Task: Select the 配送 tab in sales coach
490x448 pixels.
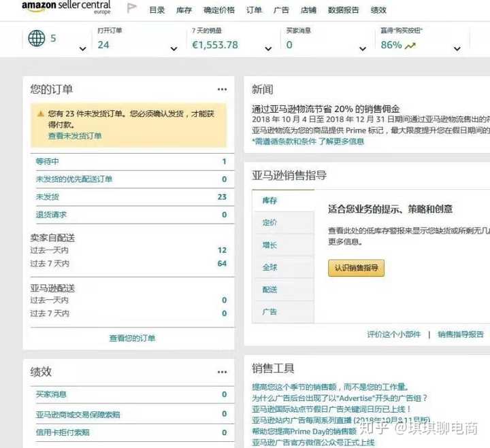Action: [284, 290]
